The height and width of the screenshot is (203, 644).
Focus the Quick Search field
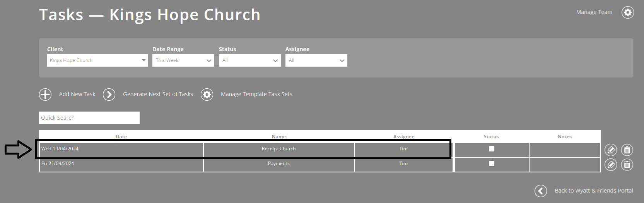tap(89, 118)
